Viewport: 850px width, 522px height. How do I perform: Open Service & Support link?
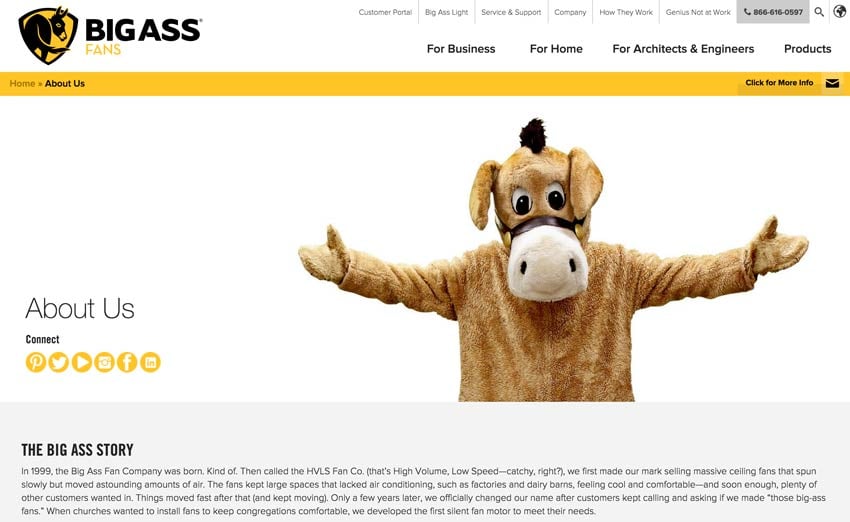511,12
